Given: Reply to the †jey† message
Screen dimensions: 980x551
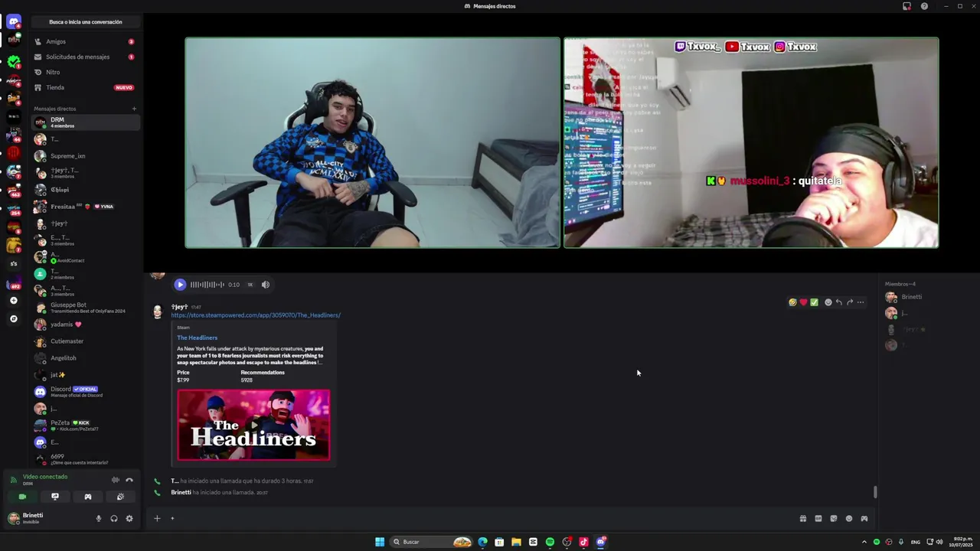Looking at the screenshot, I should click(838, 302).
